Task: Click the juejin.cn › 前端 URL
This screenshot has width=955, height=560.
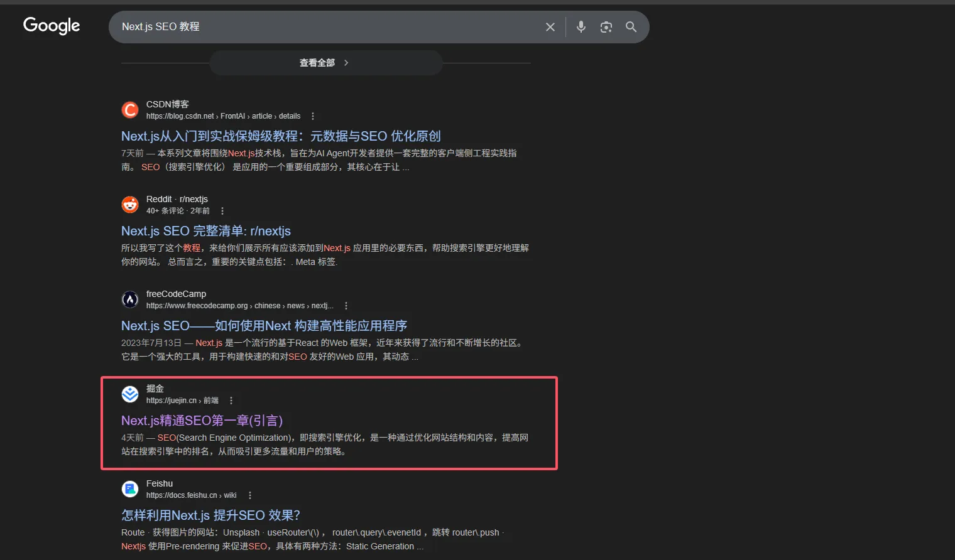Action: 182,401
